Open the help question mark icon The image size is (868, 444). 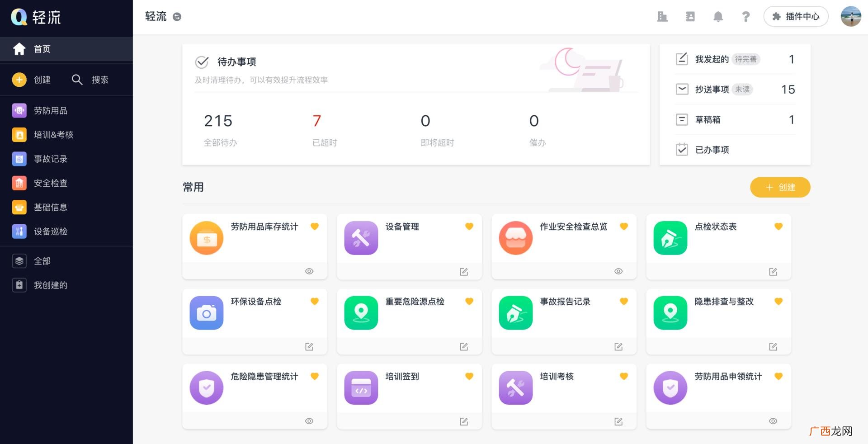pos(746,17)
